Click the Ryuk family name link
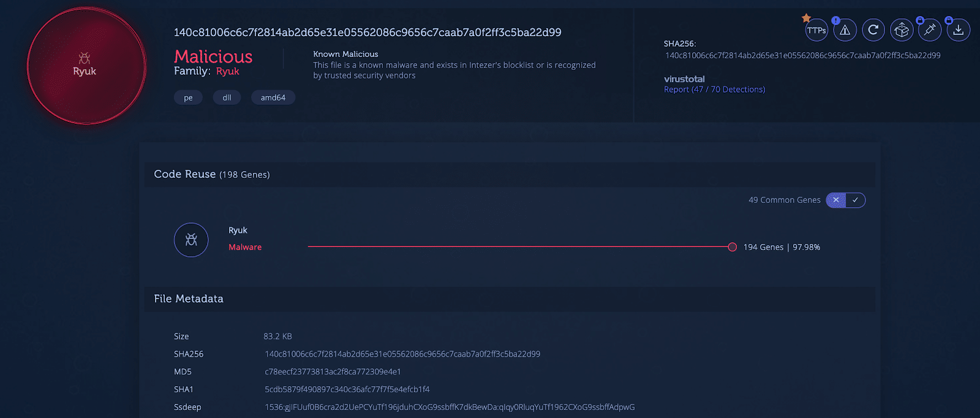Viewport: 980px width, 418px height. (x=227, y=71)
